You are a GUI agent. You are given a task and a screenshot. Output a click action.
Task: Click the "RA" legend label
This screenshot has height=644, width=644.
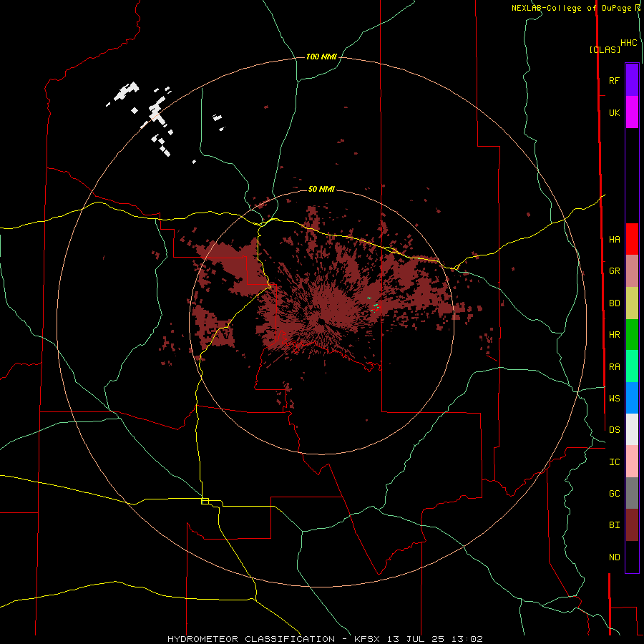point(614,367)
